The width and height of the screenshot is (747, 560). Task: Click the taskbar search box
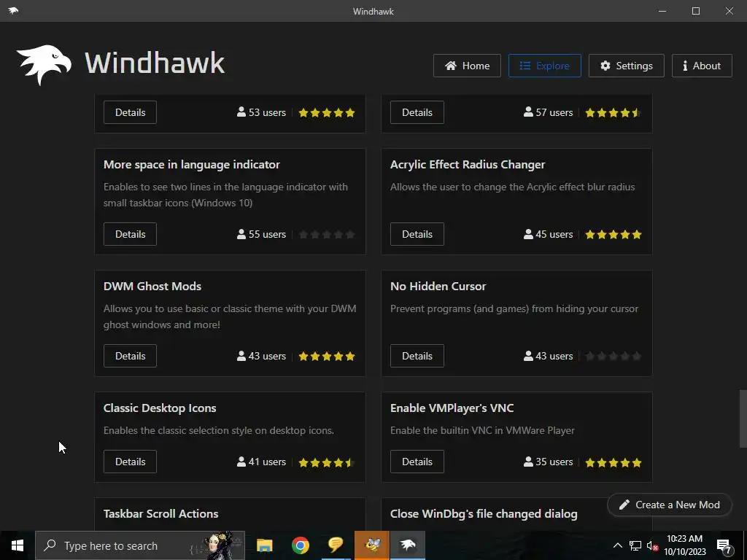(x=140, y=545)
